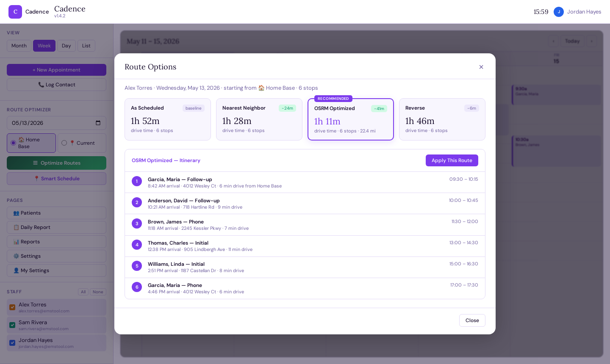Toggle Jordan Hayes staff checkbox

coord(12,343)
